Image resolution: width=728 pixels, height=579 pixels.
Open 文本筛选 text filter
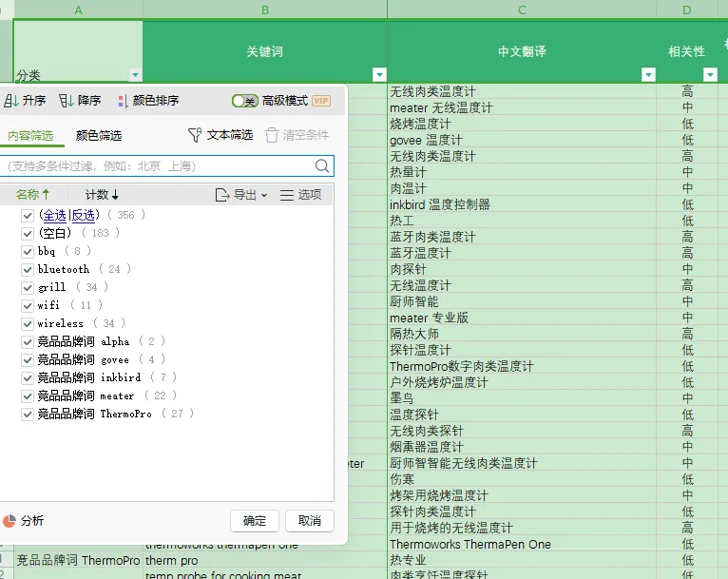tap(220, 135)
